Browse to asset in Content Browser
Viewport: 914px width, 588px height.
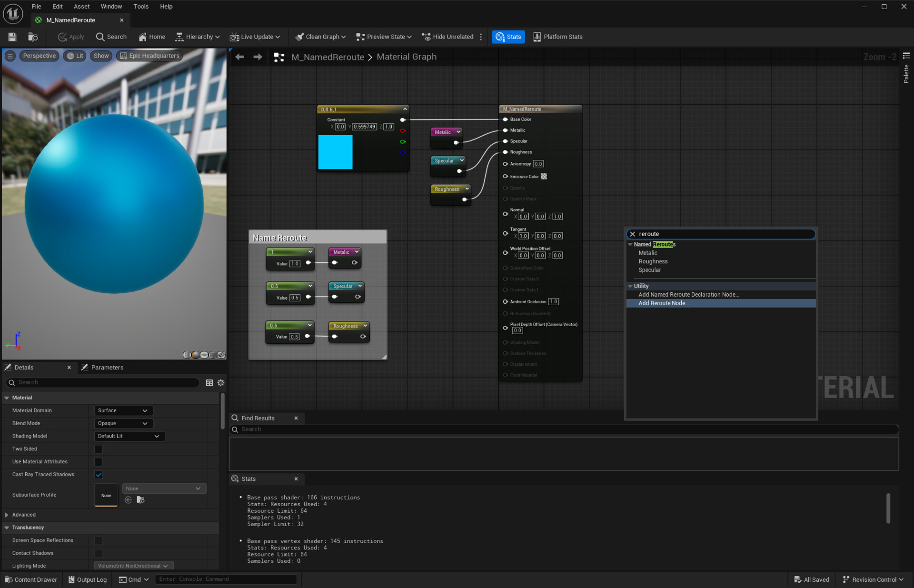point(32,37)
